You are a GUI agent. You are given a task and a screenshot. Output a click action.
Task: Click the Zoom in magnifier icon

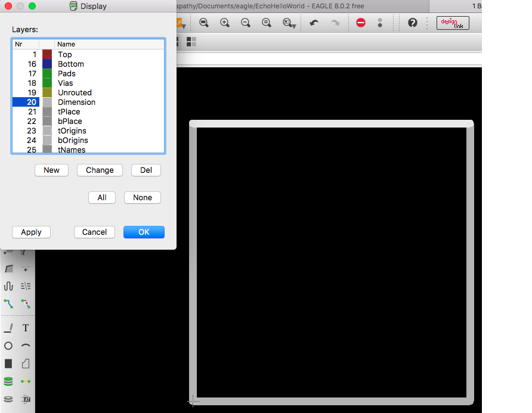tap(225, 23)
